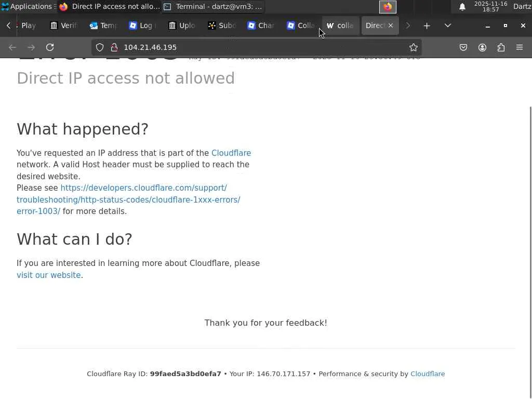Switch to the Temp tab
Viewport: 532px width, 399px height.
(x=103, y=25)
